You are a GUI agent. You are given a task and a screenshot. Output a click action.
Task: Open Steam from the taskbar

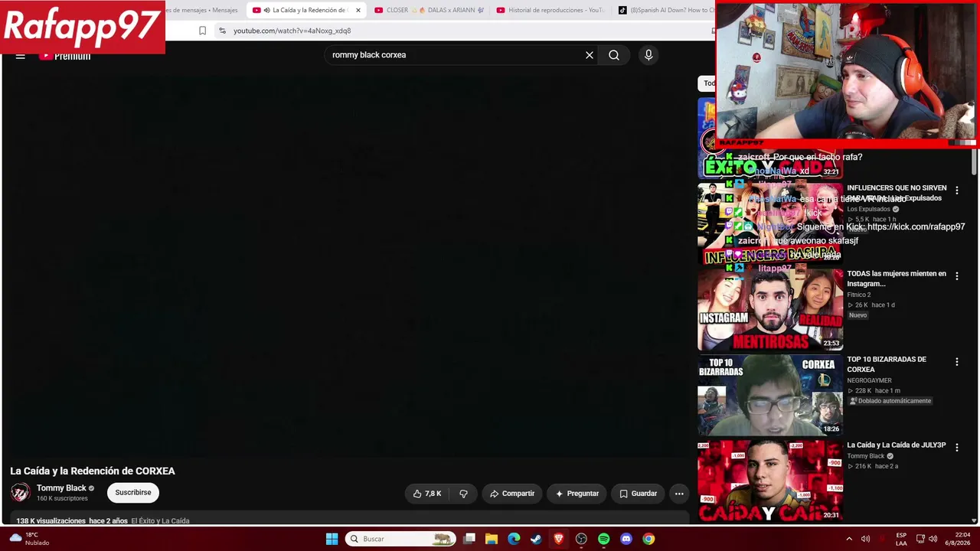(536, 539)
